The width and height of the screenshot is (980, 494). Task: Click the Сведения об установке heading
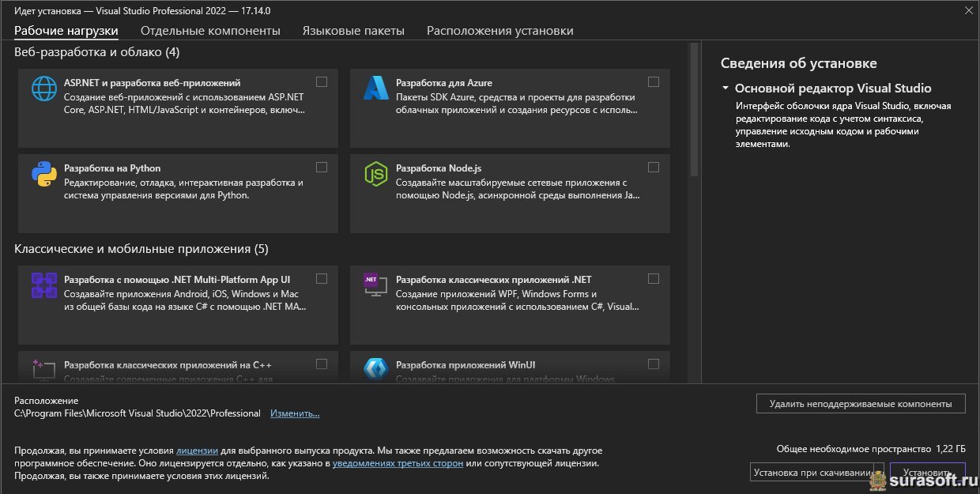click(799, 63)
